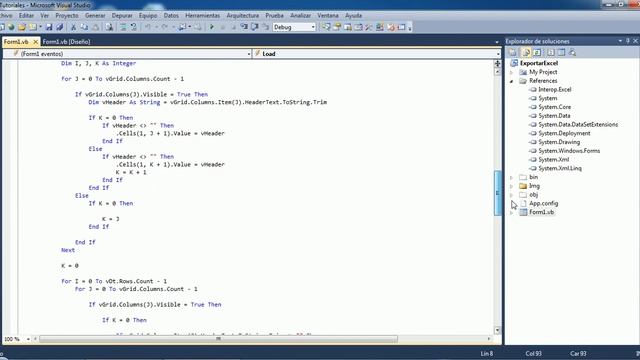Pin the Solution Explorer panel

(628, 41)
